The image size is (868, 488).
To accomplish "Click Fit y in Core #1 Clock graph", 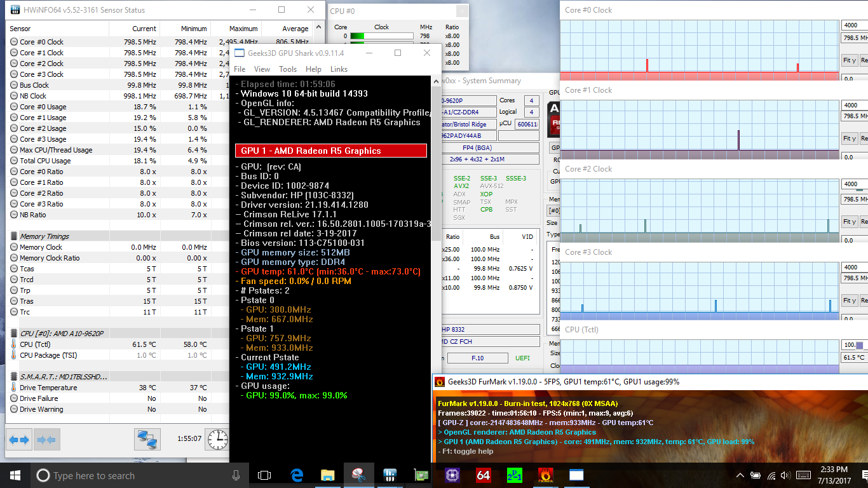I will [x=849, y=139].
